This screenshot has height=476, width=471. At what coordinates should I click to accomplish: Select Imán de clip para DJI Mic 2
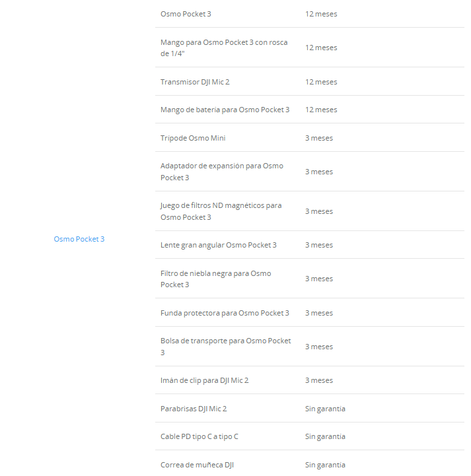point(204,380)
